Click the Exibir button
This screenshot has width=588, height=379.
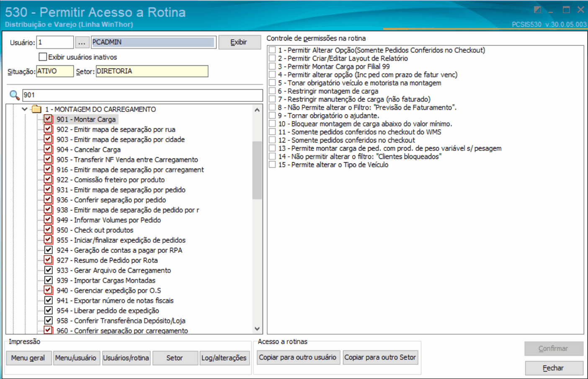[x=239, y=42]
